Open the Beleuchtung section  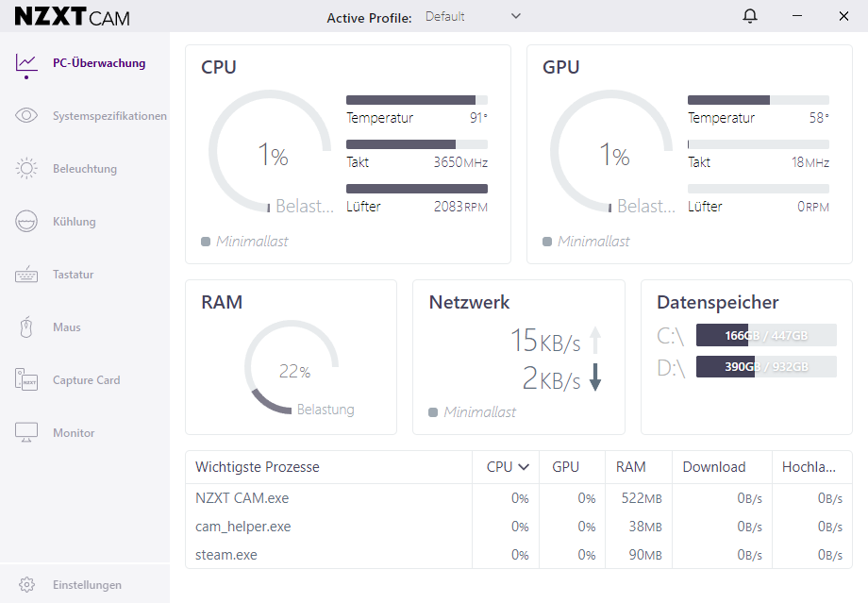tap(85, 168)
